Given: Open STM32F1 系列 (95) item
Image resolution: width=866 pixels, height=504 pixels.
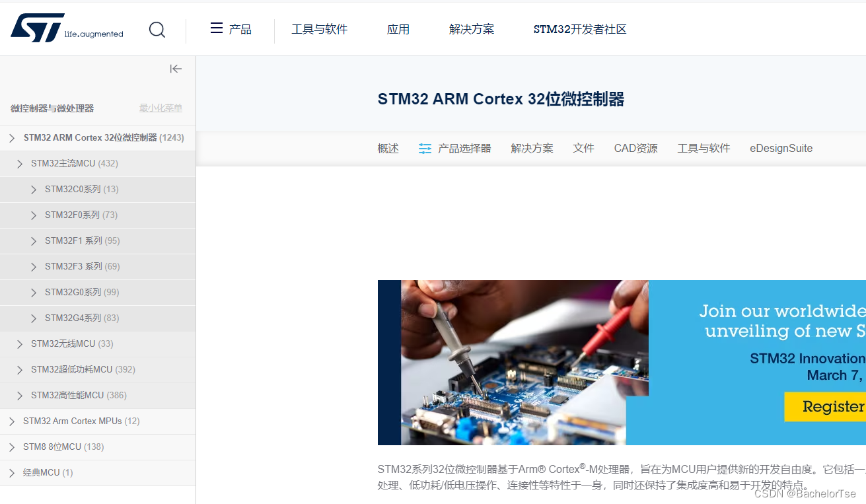Looking at the screenshot, I should pyautogui.click(x=83, y=240).
